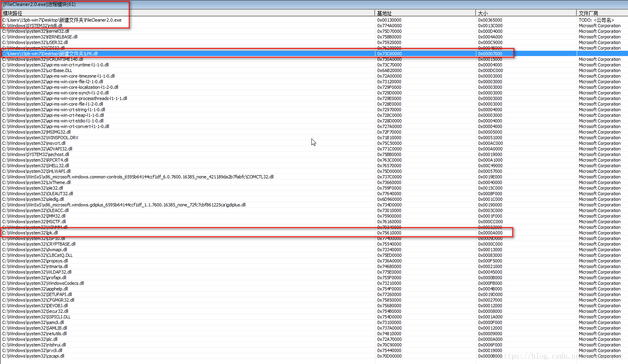628x364 pixels.
Task: Select the api-ms-win-crt-runtime-l1-1-0.dll row
Action: pyautogui.click(x=314, y=65)
